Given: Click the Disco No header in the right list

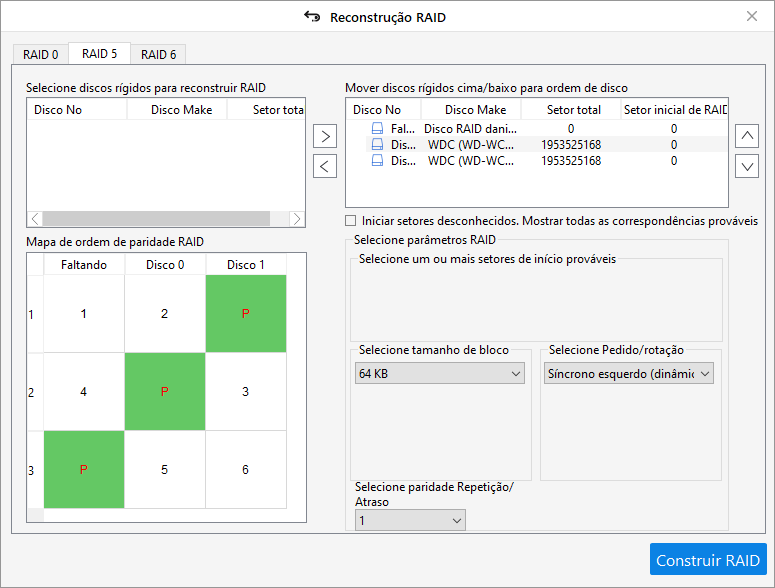Looking at the screenshot, I should coord(383,110).
